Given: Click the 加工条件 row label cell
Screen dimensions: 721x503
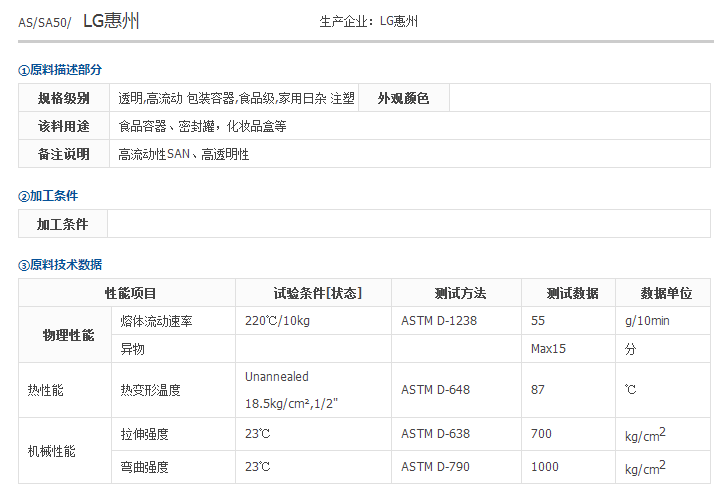Looking at the screenshot, I should [x=63, y=224].
